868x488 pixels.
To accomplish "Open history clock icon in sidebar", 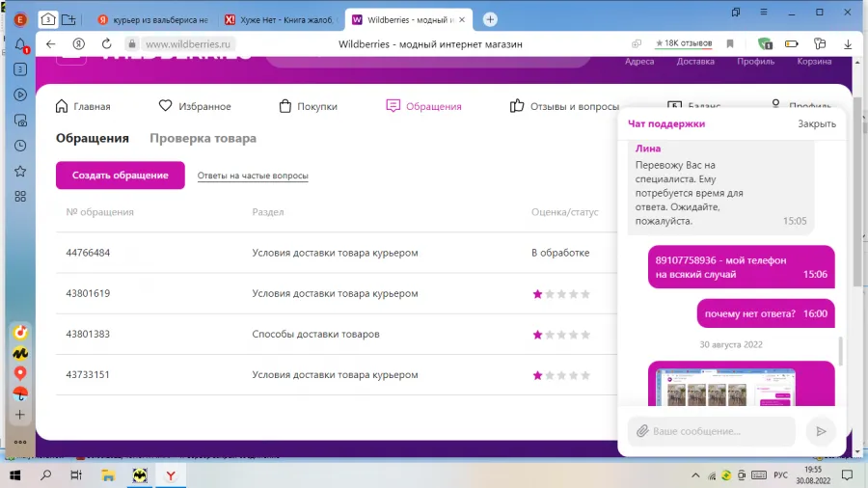I will click(x=20, y=146).
